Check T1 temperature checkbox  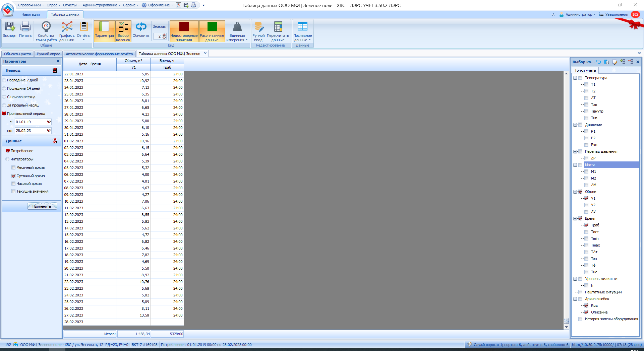(x=586, y=84)
